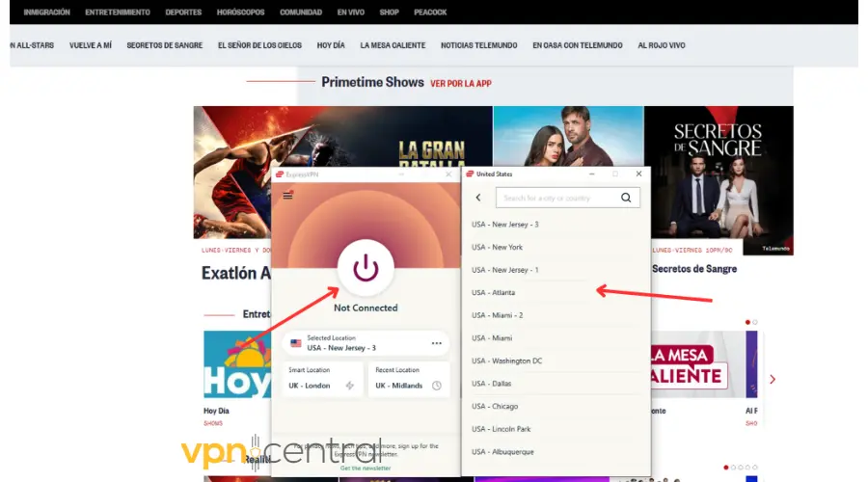Open the Peacock menu item
The image size is (868, 482).
coord(430,13)
